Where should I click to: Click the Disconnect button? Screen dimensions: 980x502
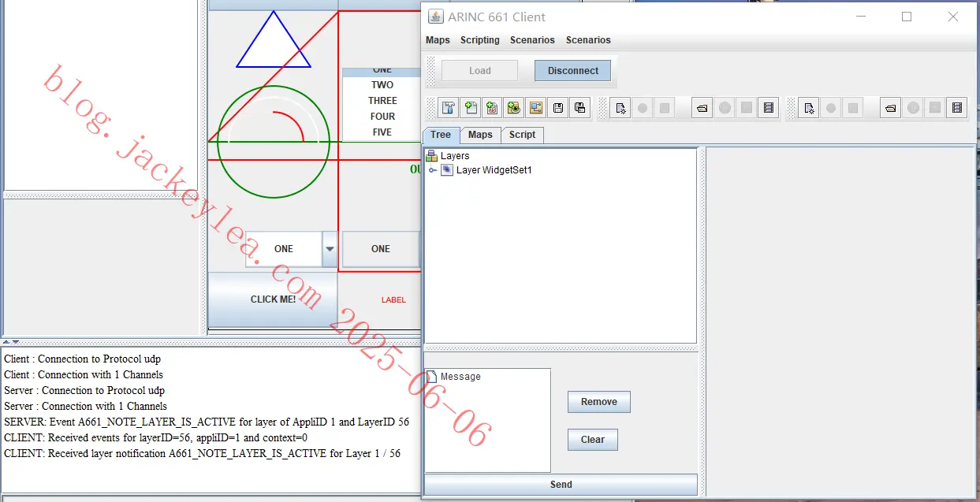click(x=573, y=70)
